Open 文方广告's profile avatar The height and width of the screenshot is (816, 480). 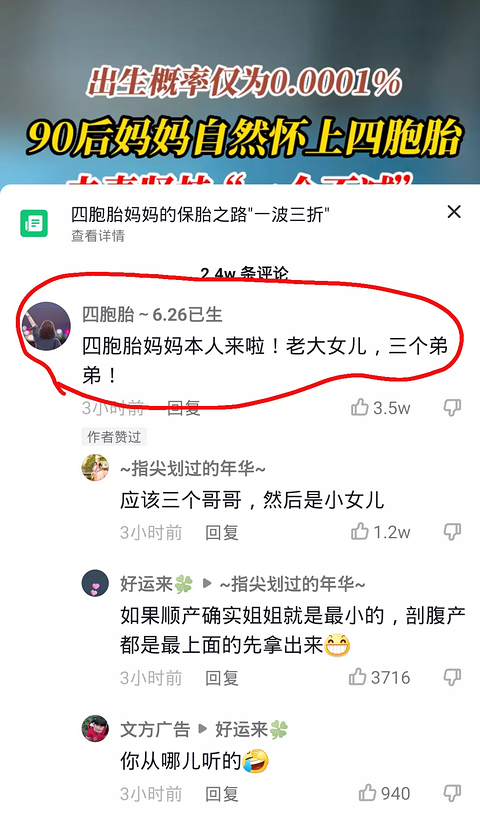point(95,729)
